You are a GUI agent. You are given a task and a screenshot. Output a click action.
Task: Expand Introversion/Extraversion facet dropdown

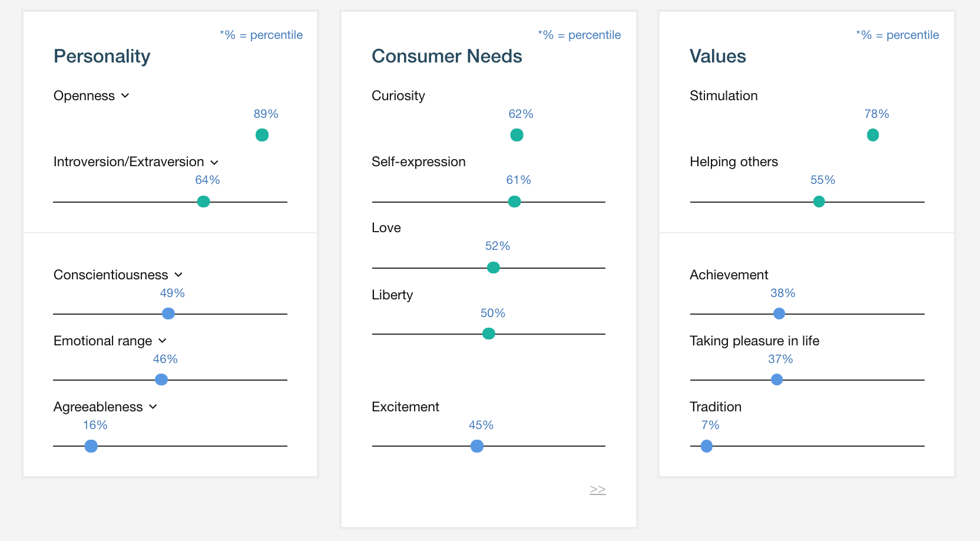pyautogui.click(x=214, y=162)
